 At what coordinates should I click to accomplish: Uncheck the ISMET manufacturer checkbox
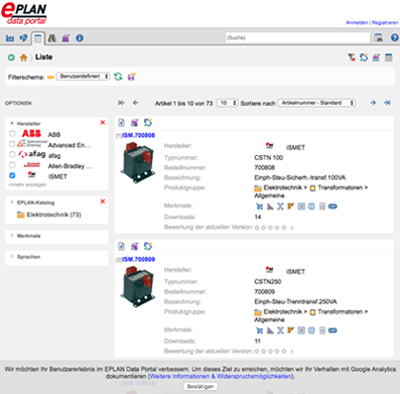coord(12,175)
